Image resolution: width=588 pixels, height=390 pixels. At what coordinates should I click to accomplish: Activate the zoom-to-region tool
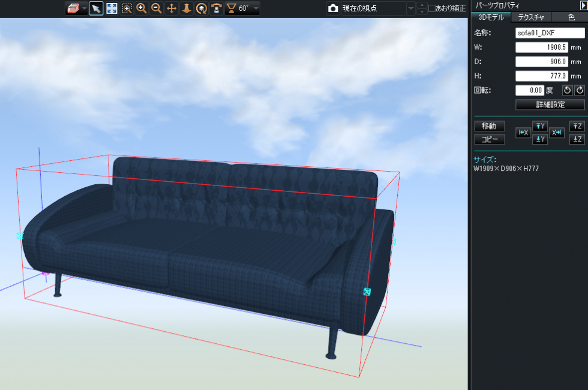pyautogui.click(x=127, y=8)
